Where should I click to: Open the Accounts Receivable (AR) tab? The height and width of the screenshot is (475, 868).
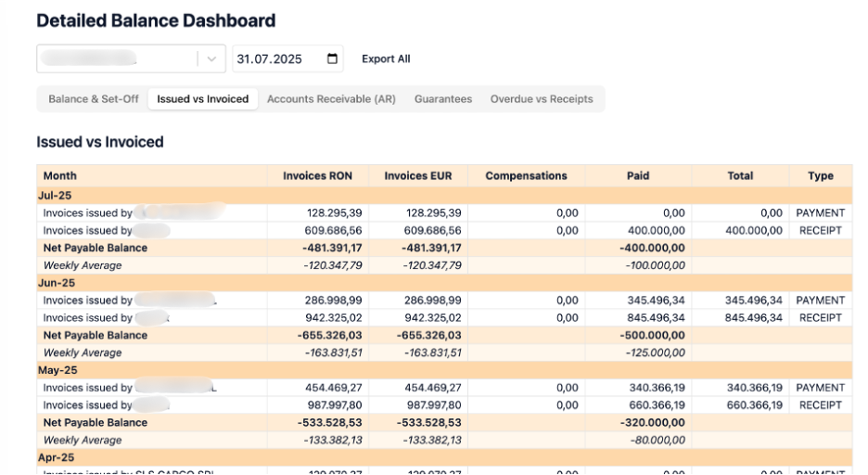pyautogui.click(x=331, y=99)
